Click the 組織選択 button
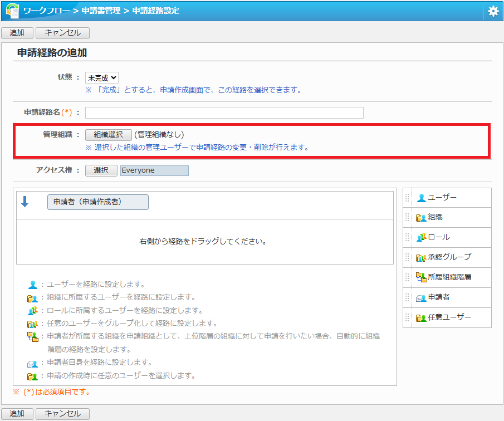 click(108, 135)
